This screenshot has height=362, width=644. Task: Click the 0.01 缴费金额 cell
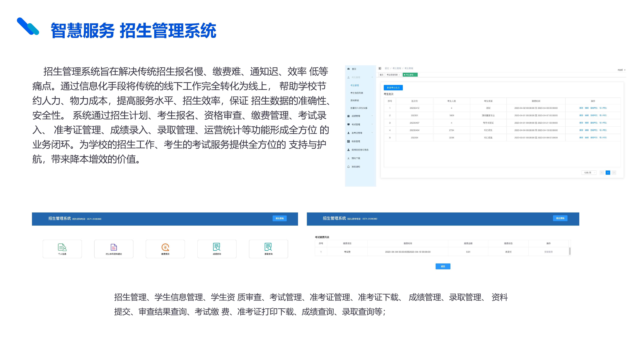468,252
